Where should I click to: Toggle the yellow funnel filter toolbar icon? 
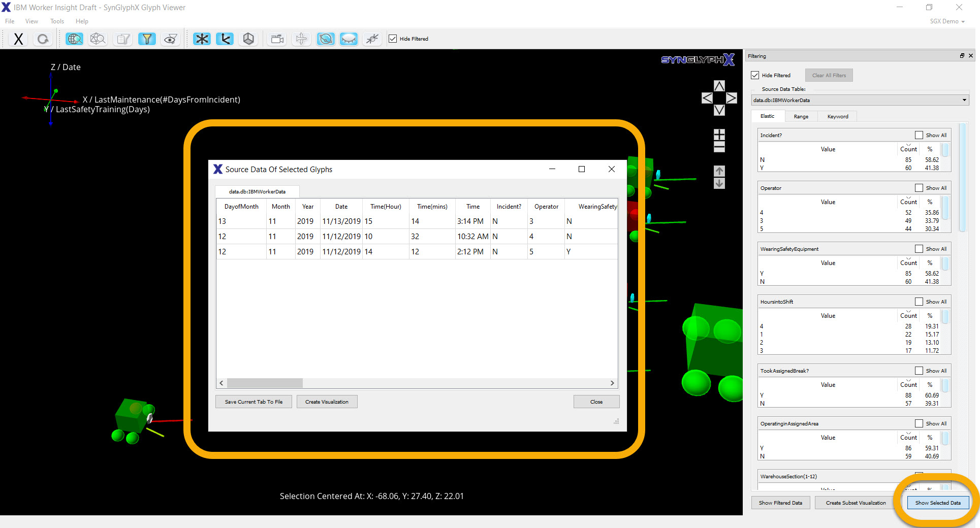point(147,39)
